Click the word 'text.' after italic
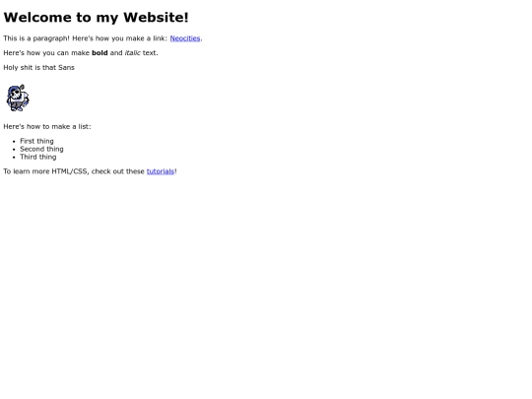Viewport: 532px width, 399px height. click(x=151, y=53)
